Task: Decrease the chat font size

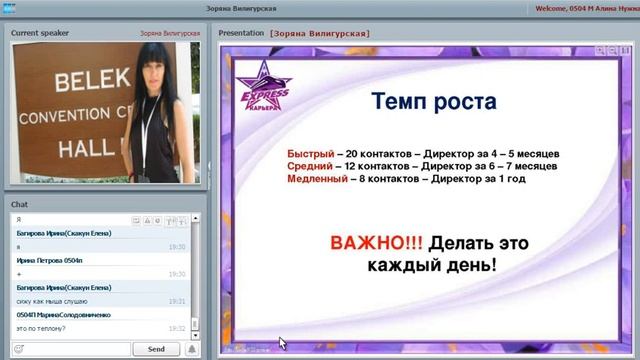Action: 182,221
